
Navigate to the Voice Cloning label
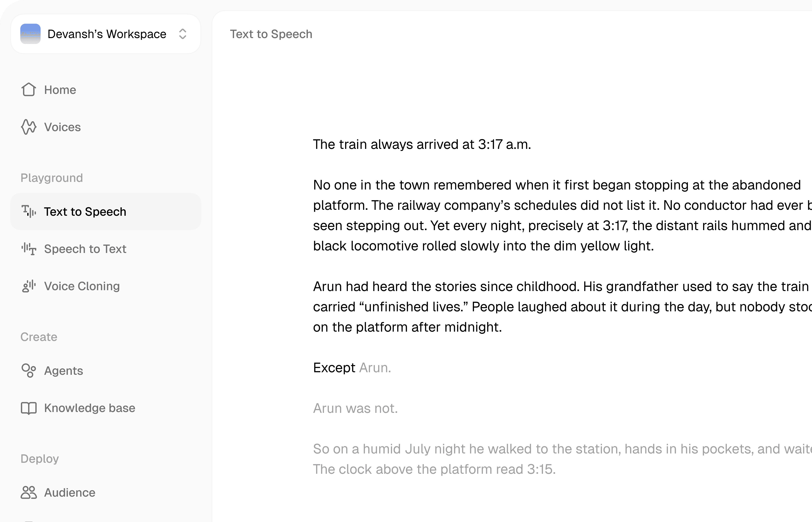[x=82, y=286]
